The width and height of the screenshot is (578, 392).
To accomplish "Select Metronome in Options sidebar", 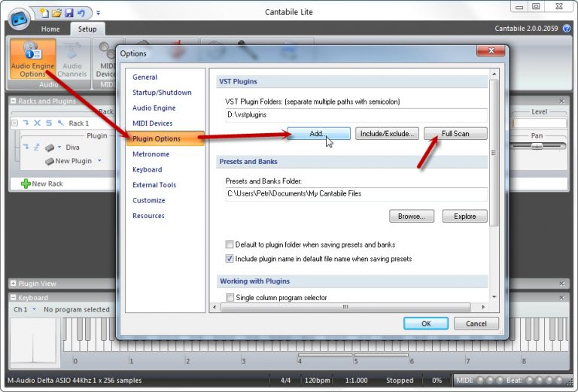I will 151,154.
